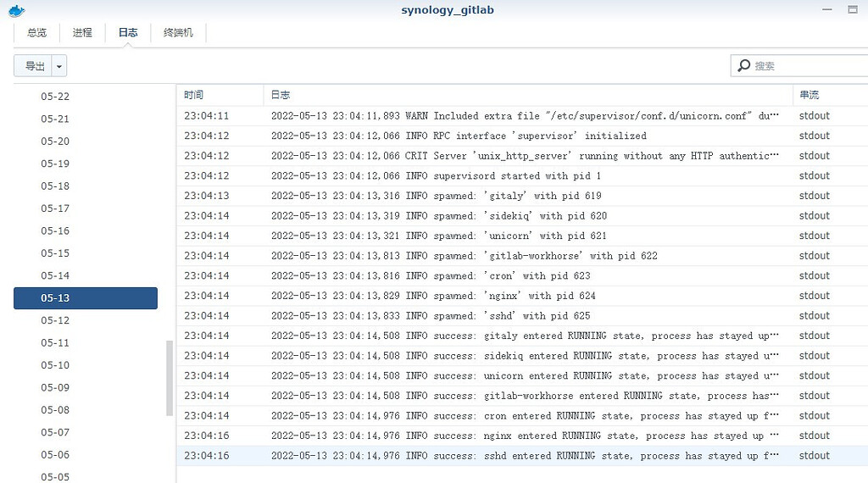Select date 05-18 in the list

click(x=86, y=186)
